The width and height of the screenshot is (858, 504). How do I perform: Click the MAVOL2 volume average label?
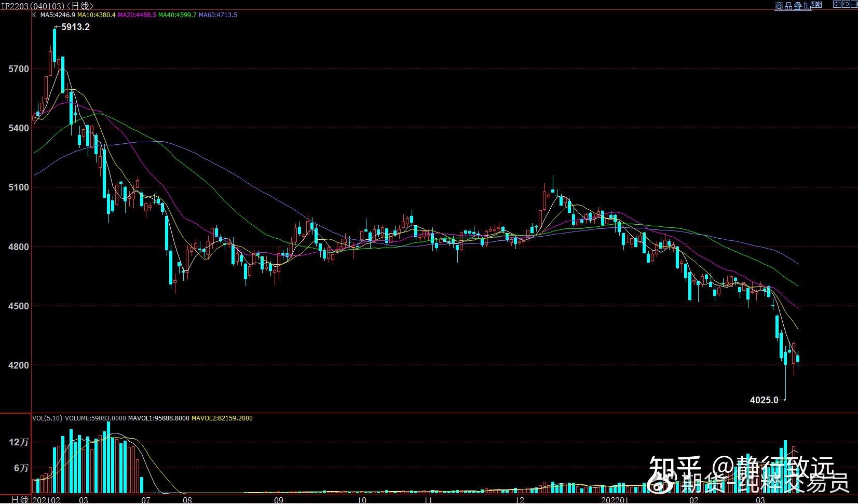point(222,418)
